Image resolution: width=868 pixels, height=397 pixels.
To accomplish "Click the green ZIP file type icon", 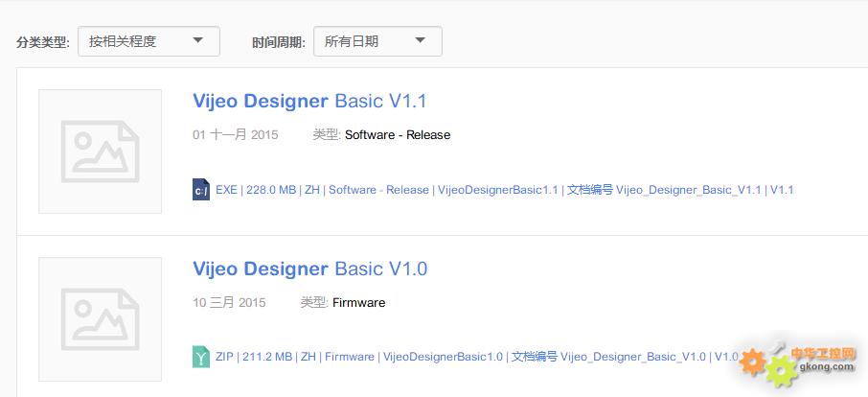I will [x=200, y=357].
